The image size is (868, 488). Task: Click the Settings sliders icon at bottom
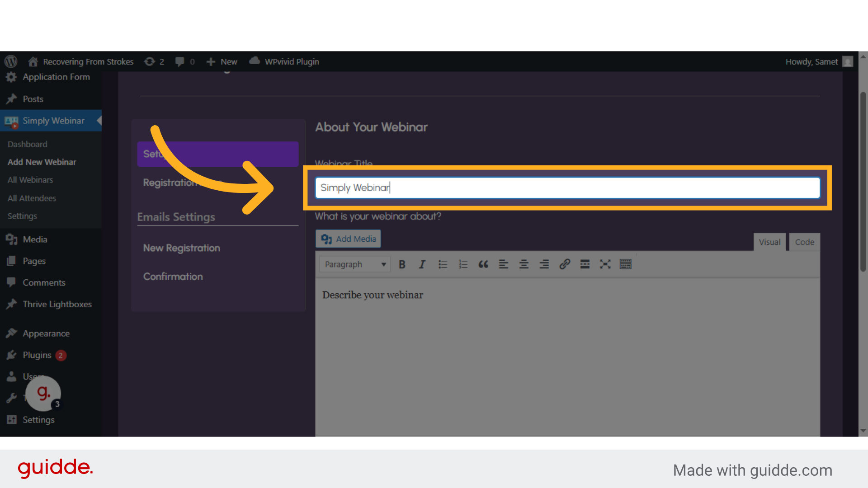coord(11,420)
